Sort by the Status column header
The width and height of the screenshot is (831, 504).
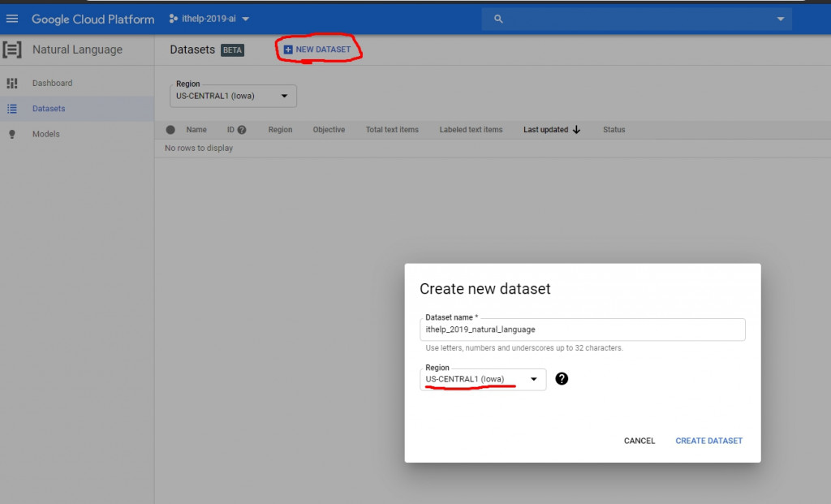point(614,129)
